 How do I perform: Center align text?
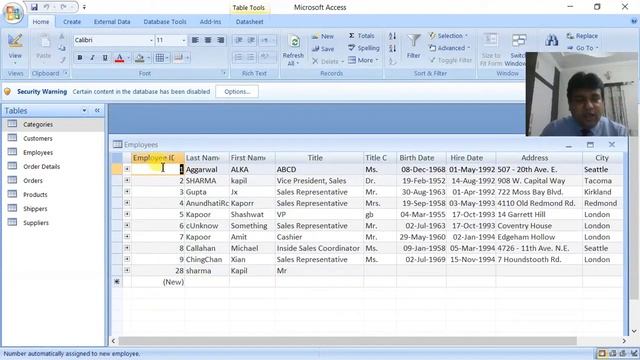(x=208, y=40)
